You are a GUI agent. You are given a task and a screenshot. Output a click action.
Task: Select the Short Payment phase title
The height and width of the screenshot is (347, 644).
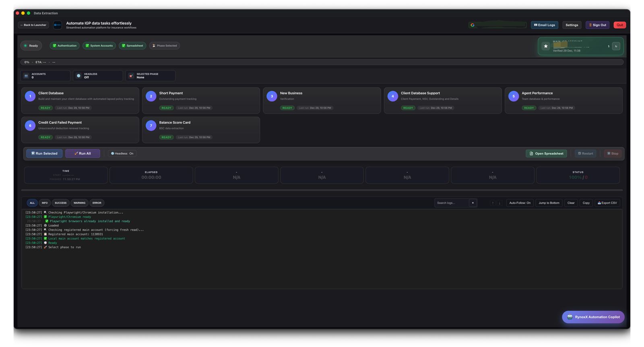click(171, 93)
